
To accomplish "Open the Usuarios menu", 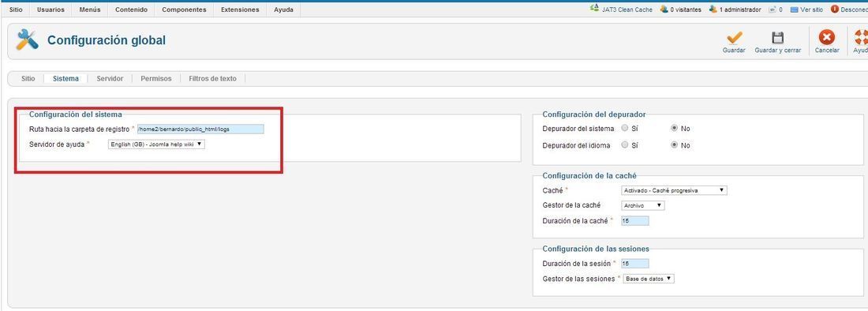I will (51, 10).
